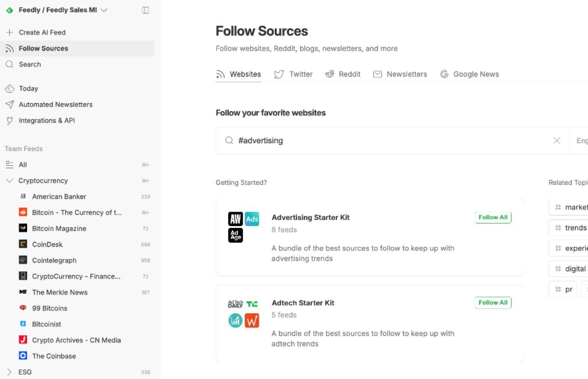Open the Bitcoinist feed

click(x=46, y=324)
